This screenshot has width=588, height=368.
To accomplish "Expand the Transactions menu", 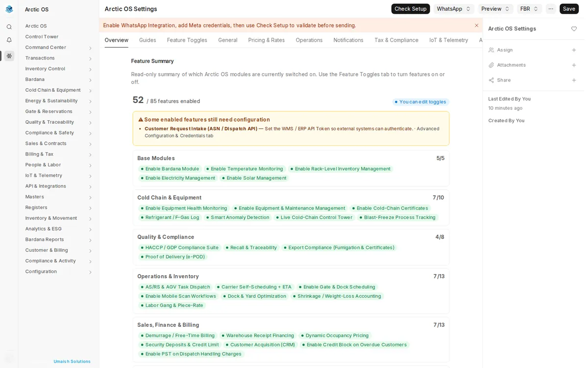I will [x=90, y=59].
